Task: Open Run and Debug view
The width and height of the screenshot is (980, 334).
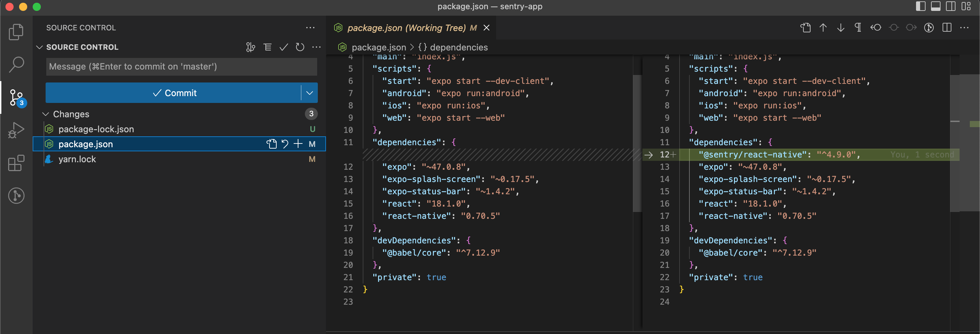Action: (x=16, y=130)
